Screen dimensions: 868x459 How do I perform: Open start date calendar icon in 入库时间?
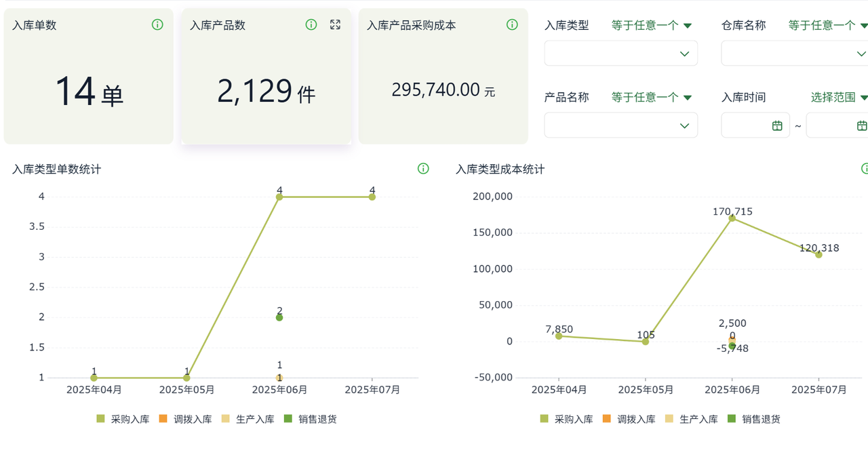coord(777,125)
